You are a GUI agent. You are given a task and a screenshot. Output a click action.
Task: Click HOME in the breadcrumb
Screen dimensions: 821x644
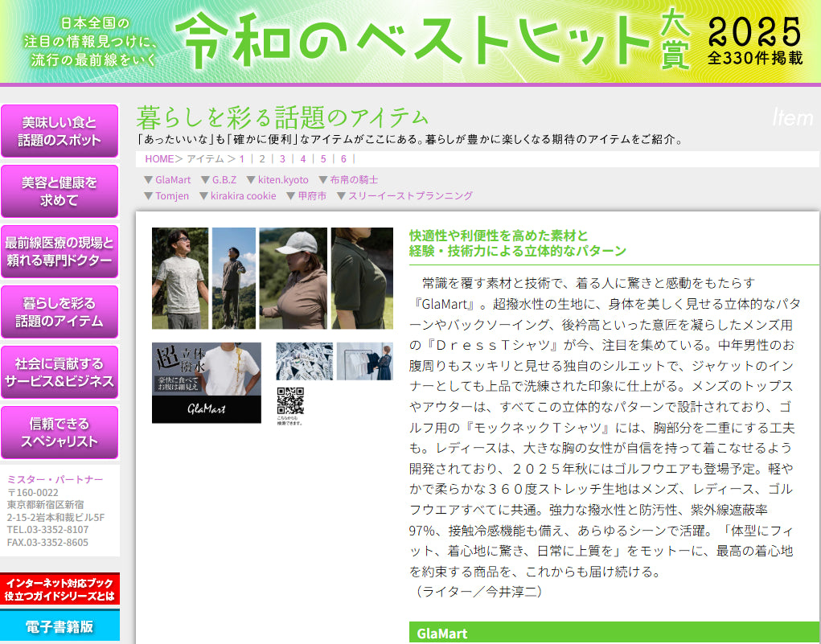point(159,158)
